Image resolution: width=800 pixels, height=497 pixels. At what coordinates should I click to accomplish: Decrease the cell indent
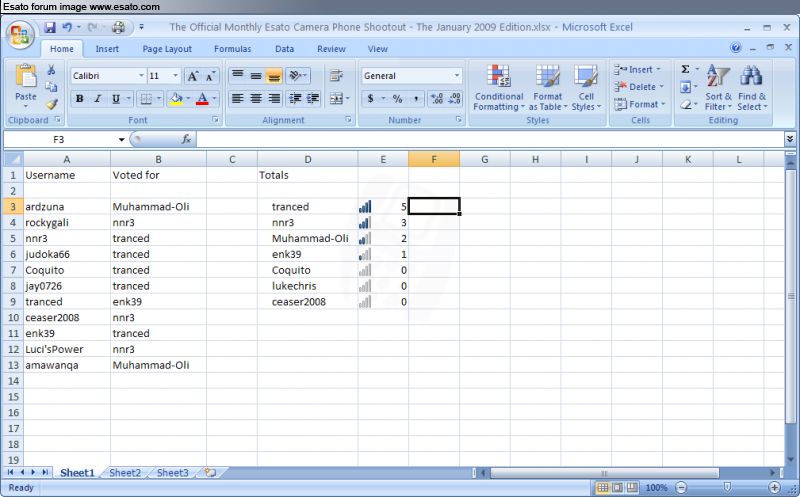point(295,98)
